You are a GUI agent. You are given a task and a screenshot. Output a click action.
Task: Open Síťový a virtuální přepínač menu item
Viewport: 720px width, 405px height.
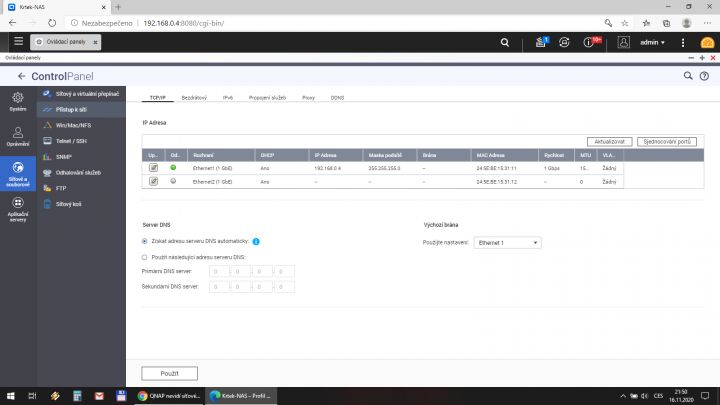click(x=81, y=94)
